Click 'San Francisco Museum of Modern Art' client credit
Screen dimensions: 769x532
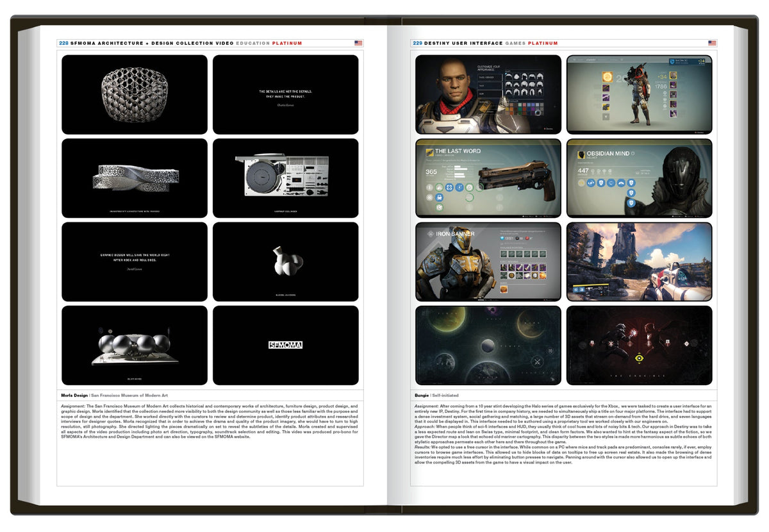click(128, 395)
